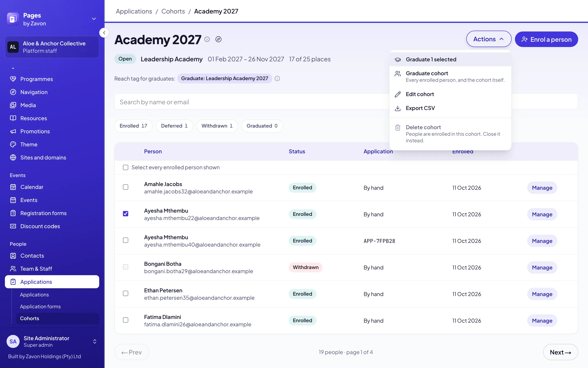Filter by the Withdrawn 1 chip
Image resolution: width=588 pixels, height=368 pixels.
pos(217,126)
